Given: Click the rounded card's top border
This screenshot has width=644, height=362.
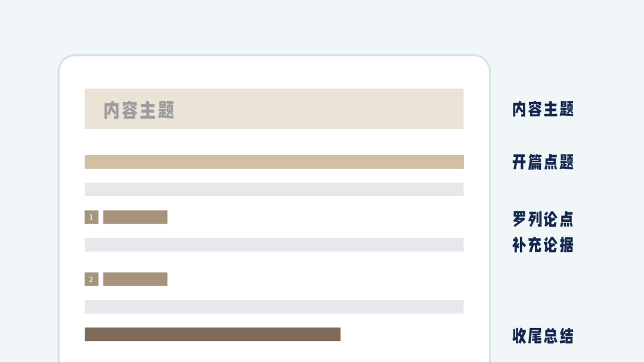Looking at the screenshot, I should 274,55.
